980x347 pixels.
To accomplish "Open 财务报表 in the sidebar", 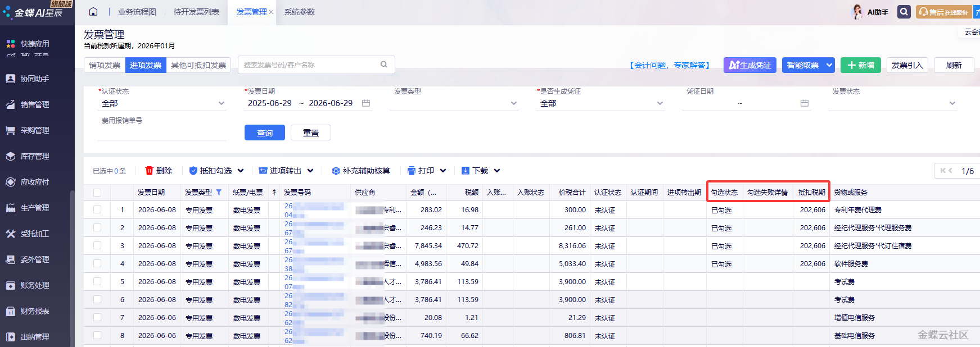I will tap(35, 311).
